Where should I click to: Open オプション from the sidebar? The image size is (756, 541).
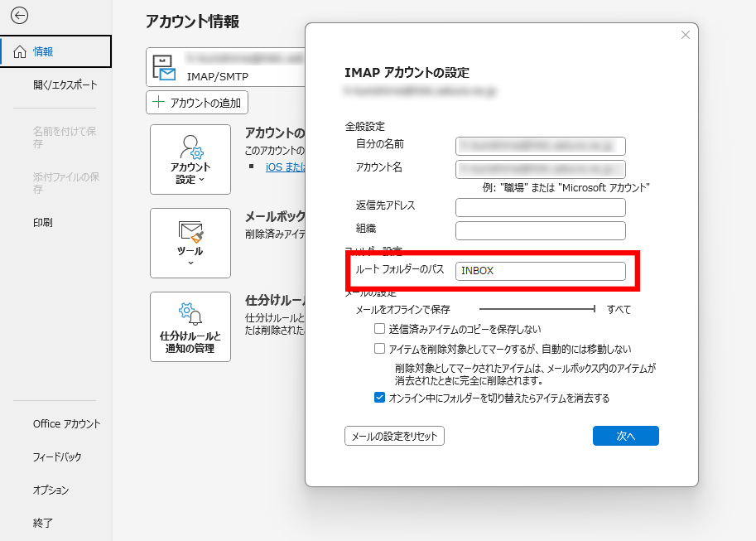coord(51,490)
